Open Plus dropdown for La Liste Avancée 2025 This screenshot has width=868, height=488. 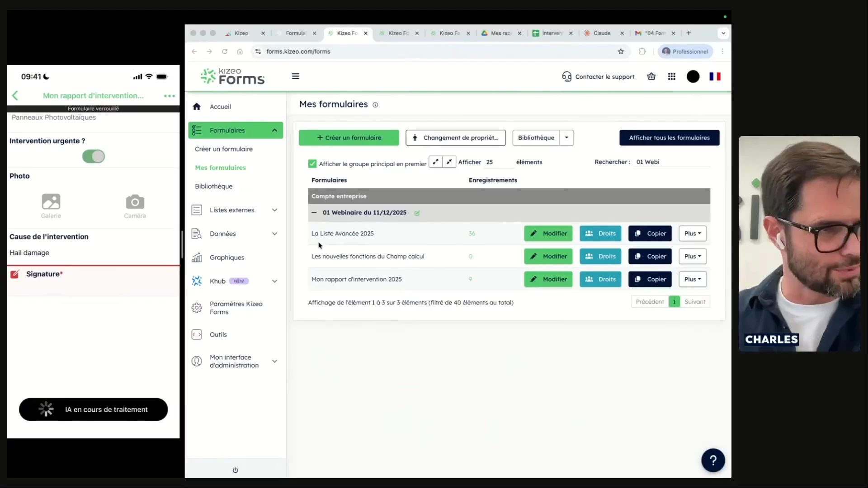tap(692, 234)
